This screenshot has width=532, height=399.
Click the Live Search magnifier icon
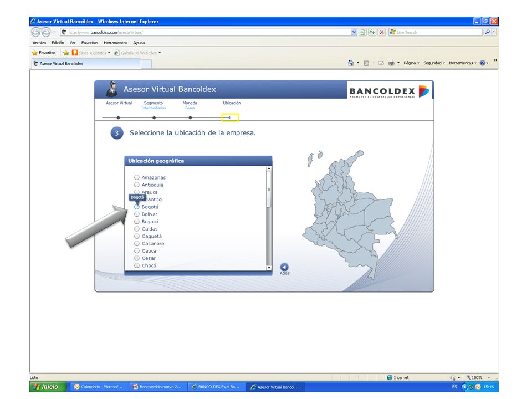point(487,32)
